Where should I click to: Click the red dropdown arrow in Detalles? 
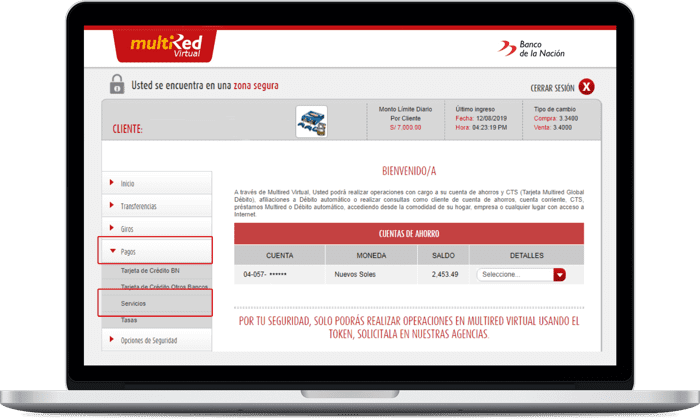coord(559,274)
